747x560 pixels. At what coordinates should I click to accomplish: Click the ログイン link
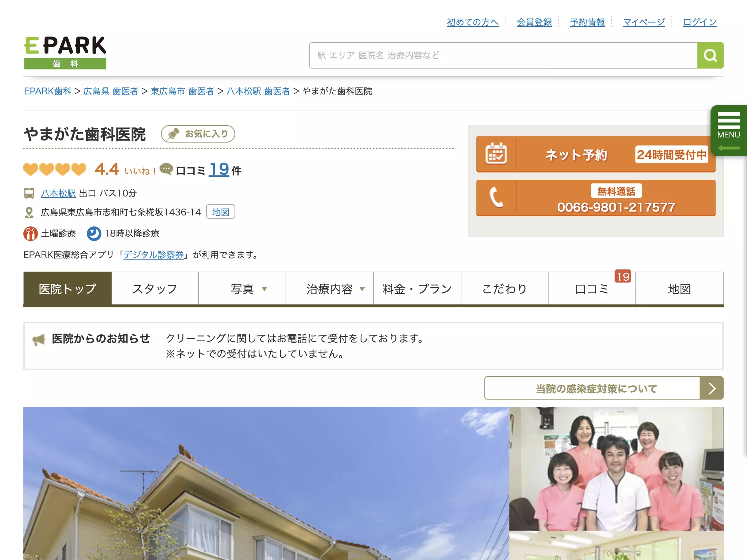coord(700,22)
